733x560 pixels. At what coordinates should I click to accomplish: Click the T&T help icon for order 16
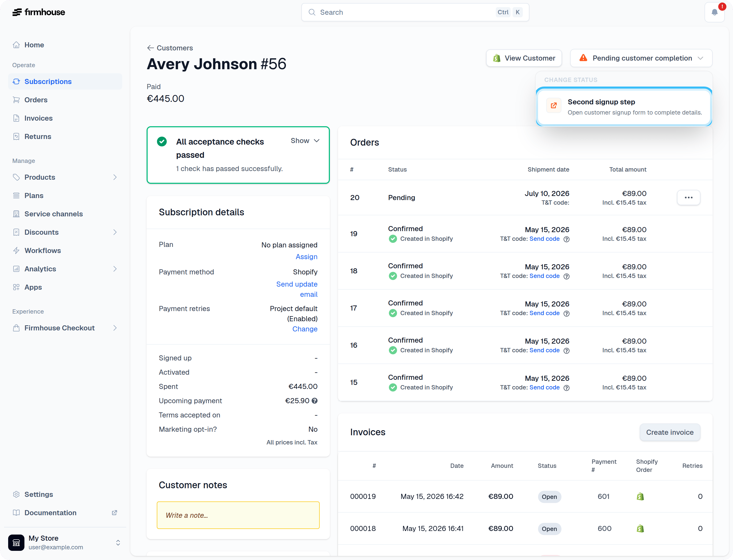[x=566, y=351]
